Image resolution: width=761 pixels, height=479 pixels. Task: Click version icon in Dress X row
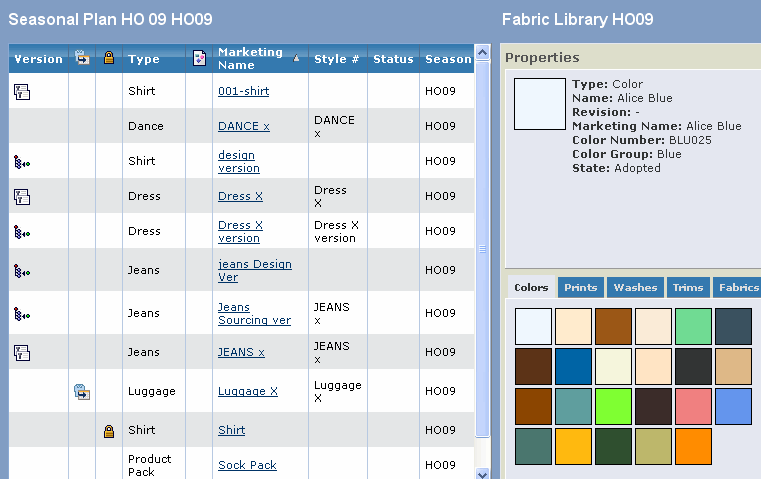tap(22, 197)
